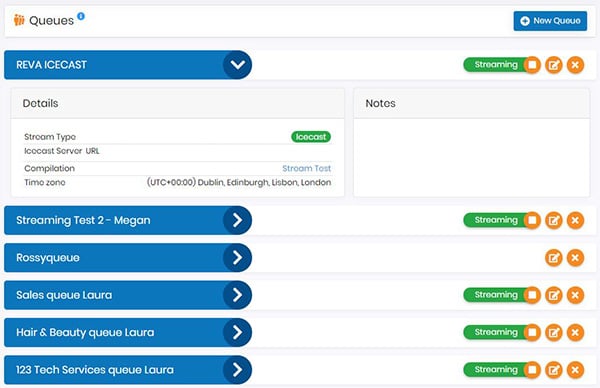
Task: Stop streaming for 123 Tech Services queue Laura
Action: (532, 370)
